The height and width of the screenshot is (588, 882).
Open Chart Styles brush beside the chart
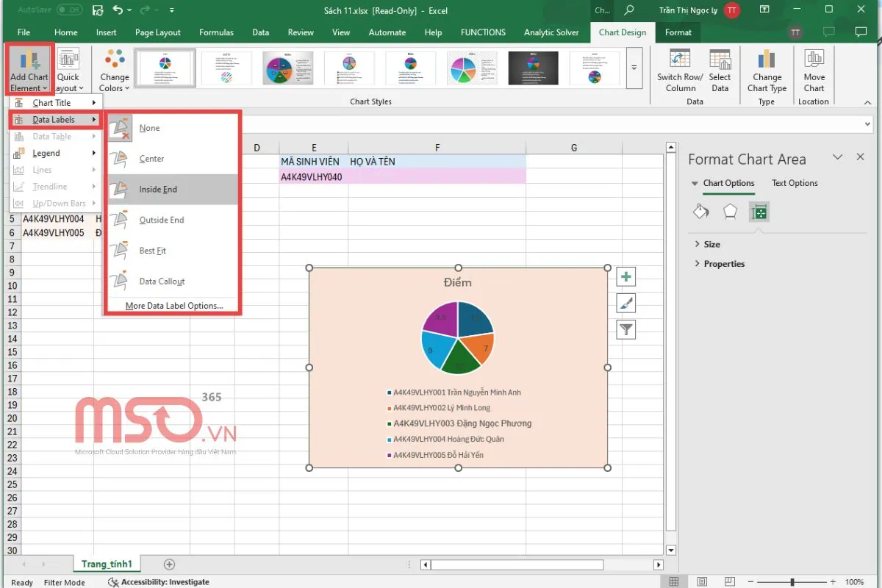coord(625,303)
